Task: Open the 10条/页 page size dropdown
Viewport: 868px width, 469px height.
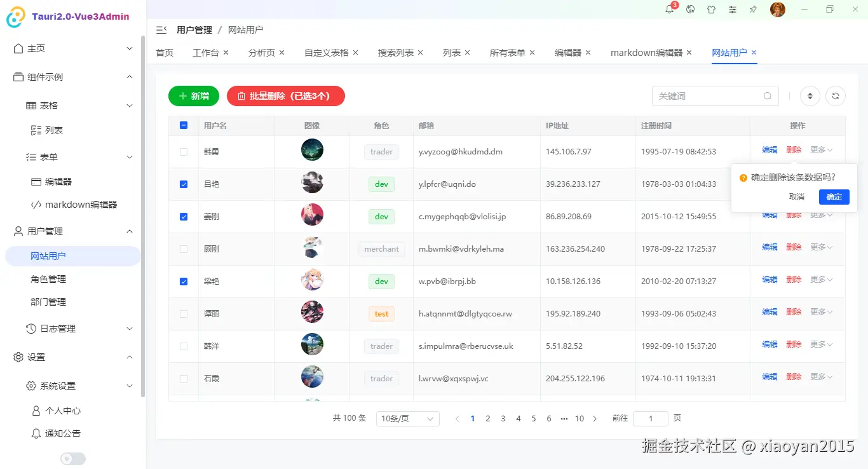Action: click(x=407, y=418)
